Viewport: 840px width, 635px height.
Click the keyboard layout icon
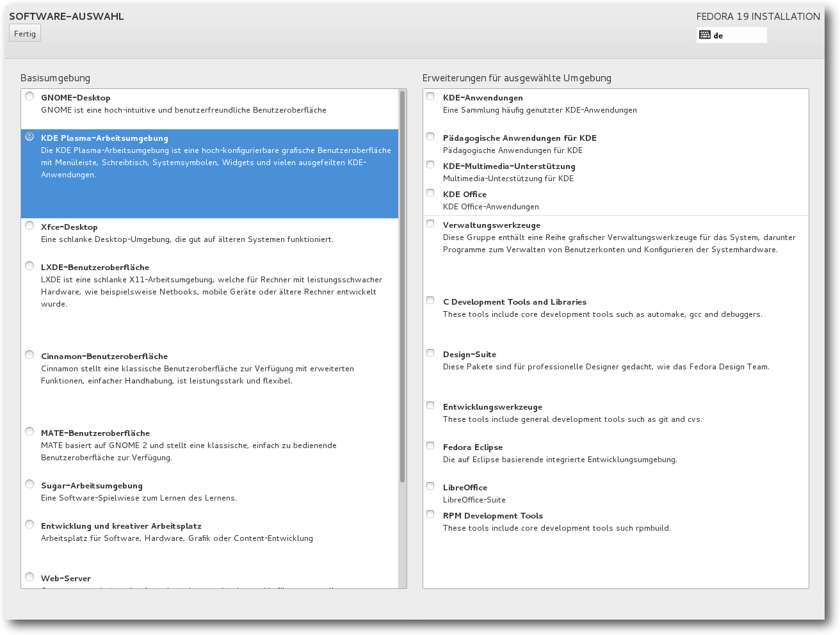coord(705,35)
